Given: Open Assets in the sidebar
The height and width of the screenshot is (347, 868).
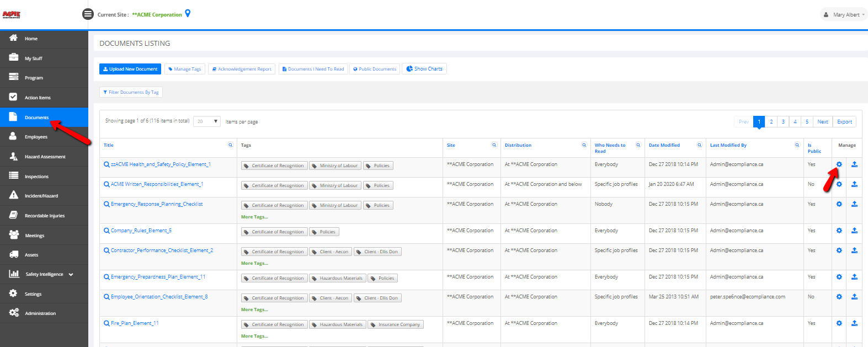Looking at the screenshot, I should tap(44, 255).
